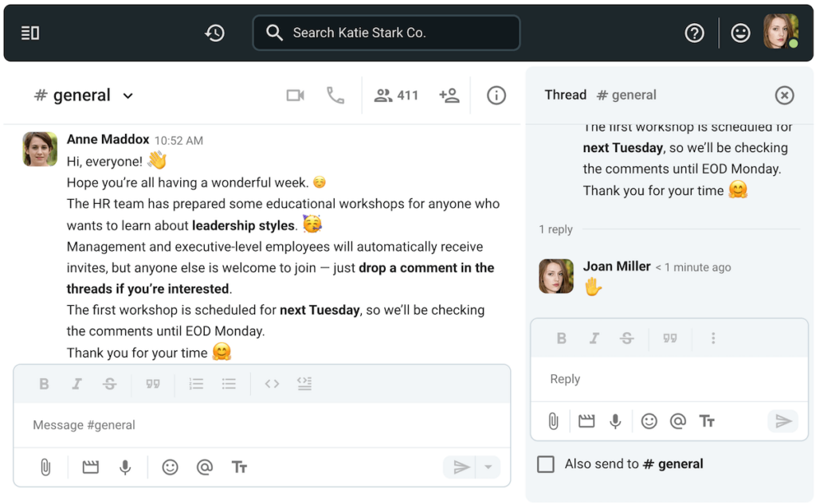Insert code block in main message editor
Screen dimensions: 816x504
click(304, 384)
